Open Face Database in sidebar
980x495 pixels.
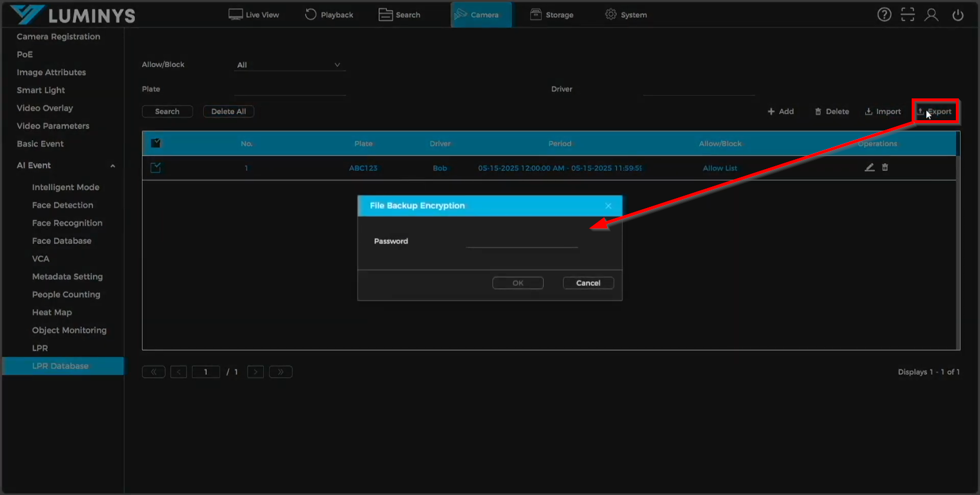62,241
